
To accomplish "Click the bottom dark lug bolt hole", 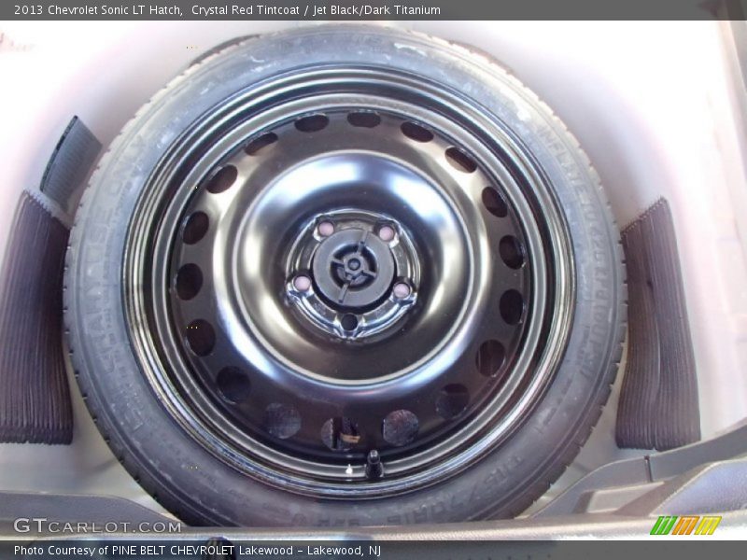I will (348, 322).
